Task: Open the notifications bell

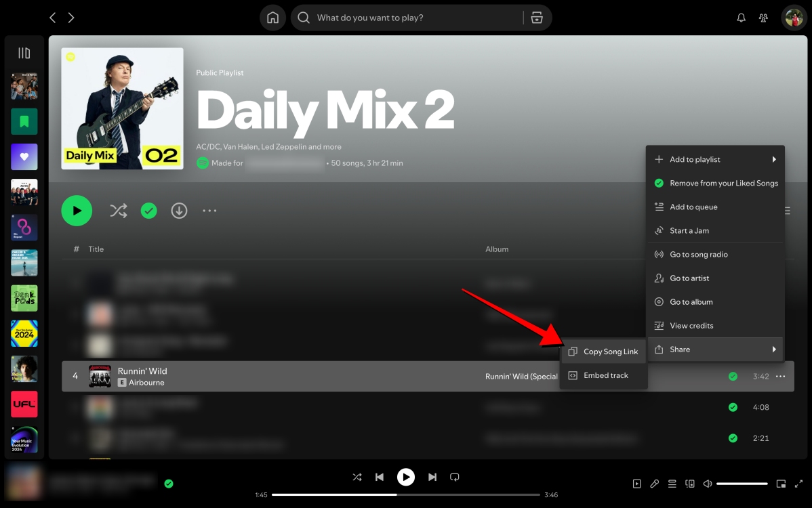Action: pos(741,18)
